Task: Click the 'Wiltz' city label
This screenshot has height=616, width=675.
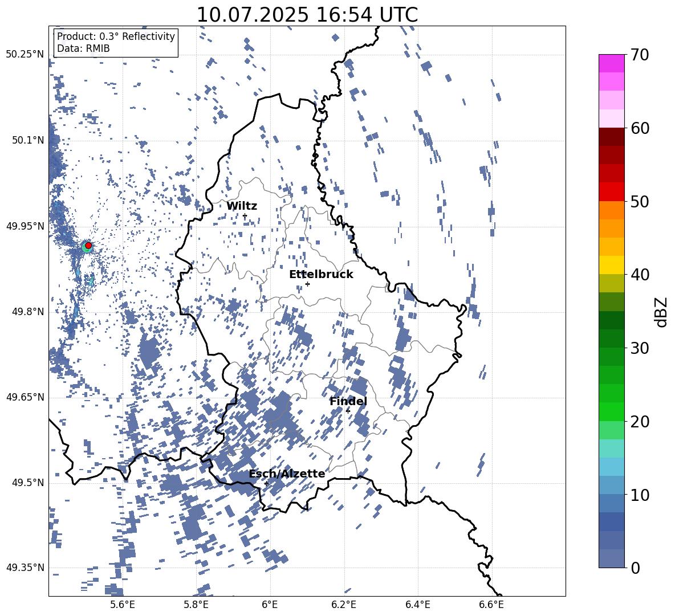Action: 242,206
